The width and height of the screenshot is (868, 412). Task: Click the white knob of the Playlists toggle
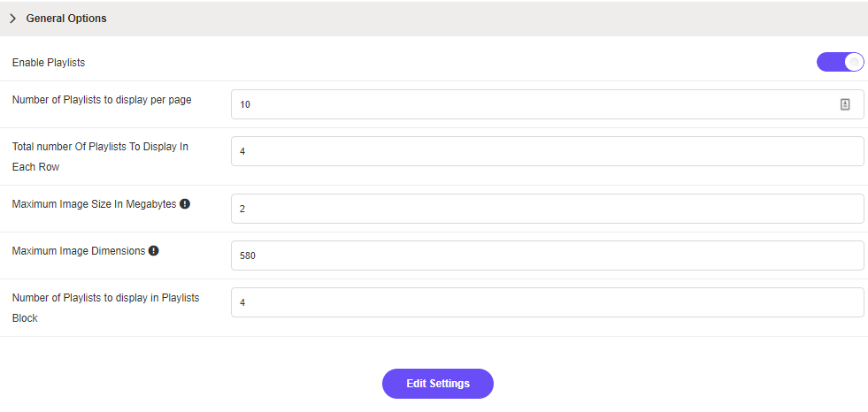click(853, 62)
